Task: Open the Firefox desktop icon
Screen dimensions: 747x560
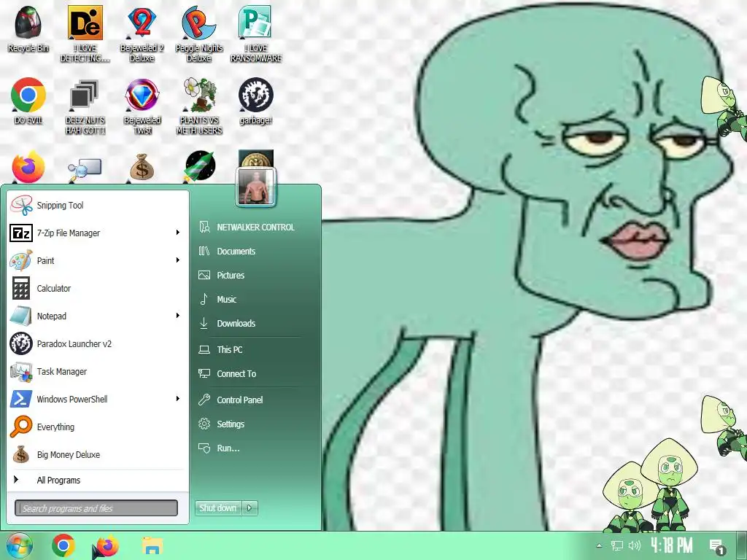Action: pos(28,167)
